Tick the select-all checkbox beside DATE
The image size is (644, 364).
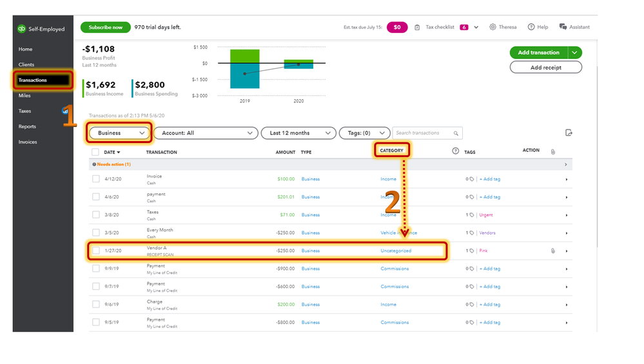click(95, 152)
